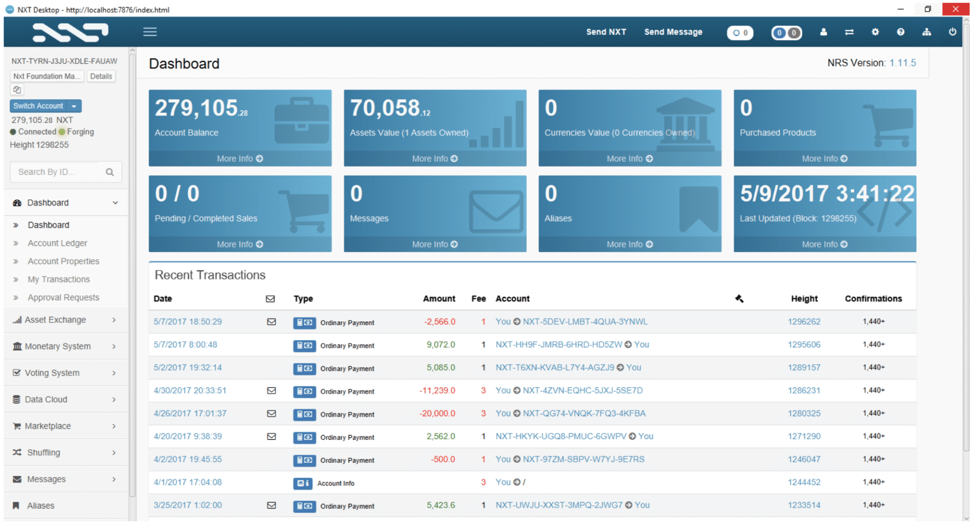Open the account user icon in header
Viewport: 980px width, 526px height.
click(823, 32)
